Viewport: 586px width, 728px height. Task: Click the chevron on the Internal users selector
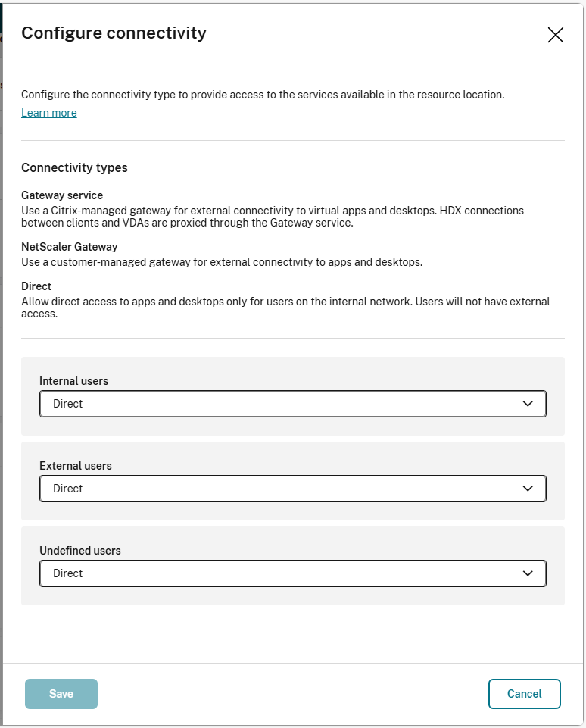click(x=528, y=404)
